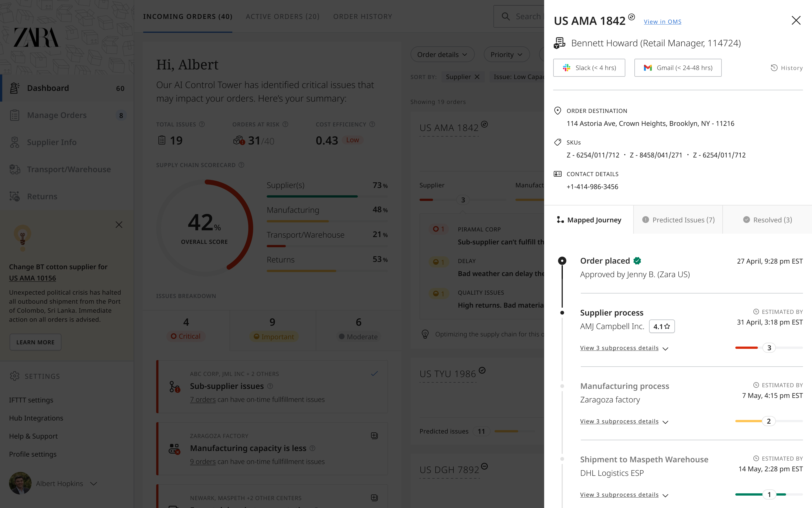Click the Supply Chain Scorecard help icon
Viewport: 812px width, 508px height.
coord(241,165)
